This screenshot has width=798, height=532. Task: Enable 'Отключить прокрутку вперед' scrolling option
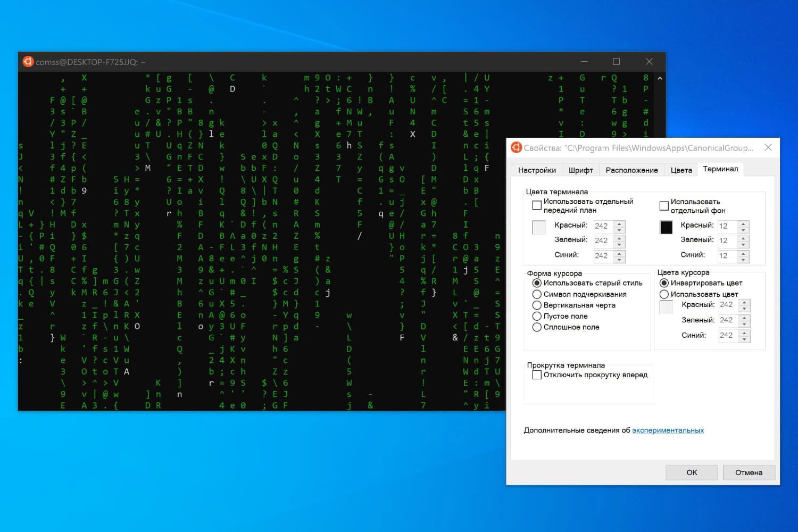537,375
